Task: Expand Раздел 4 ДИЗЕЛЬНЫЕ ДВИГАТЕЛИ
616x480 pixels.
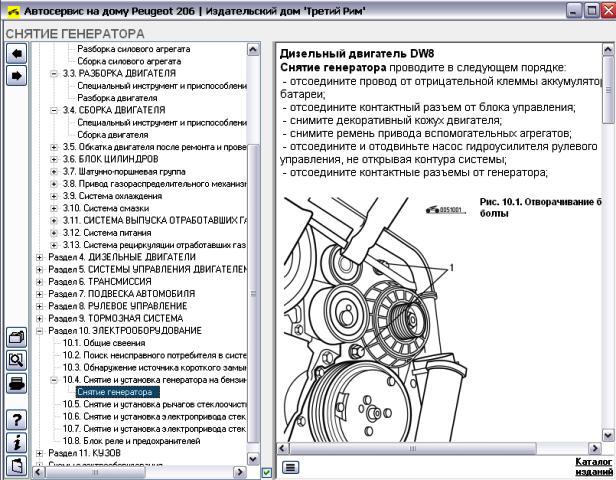Action: [39, 257]
